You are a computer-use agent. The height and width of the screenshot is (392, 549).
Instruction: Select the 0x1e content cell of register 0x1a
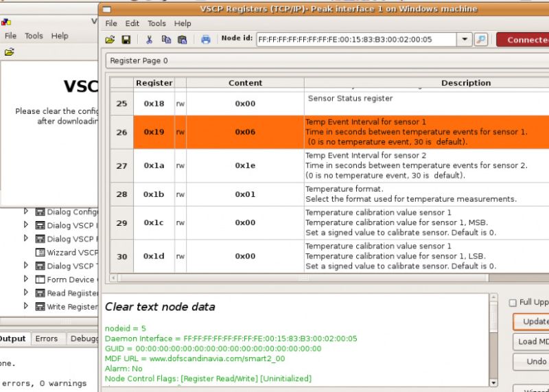pyautogui.click(x=245, y=165)
